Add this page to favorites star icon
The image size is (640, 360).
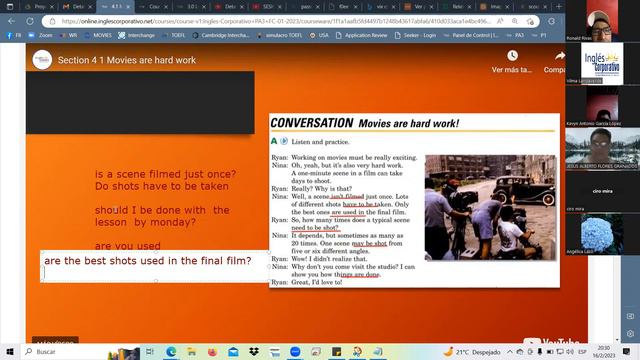coord(530,21)
